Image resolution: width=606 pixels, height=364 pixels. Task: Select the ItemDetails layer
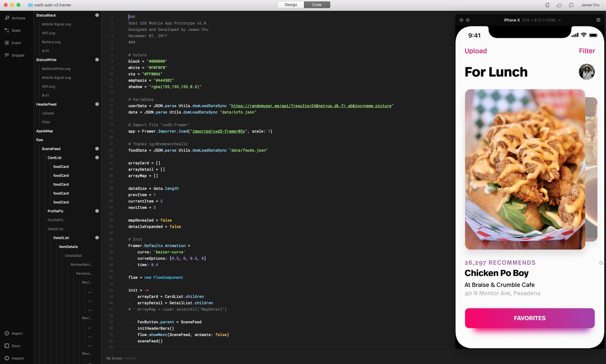tap(68, 247)
